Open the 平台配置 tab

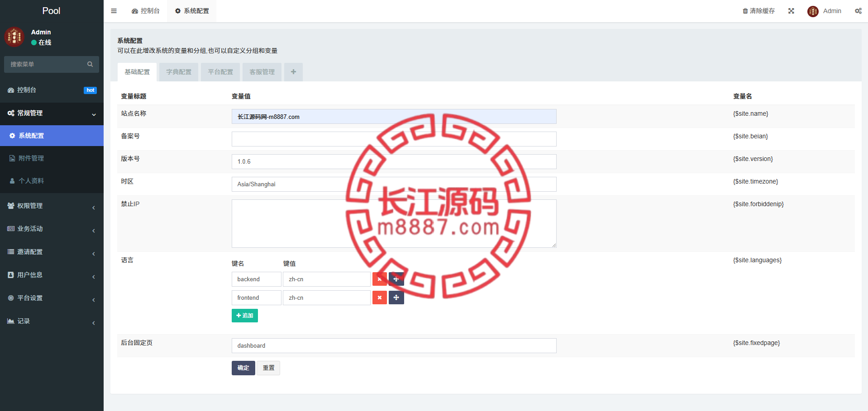tap(220, 72)
